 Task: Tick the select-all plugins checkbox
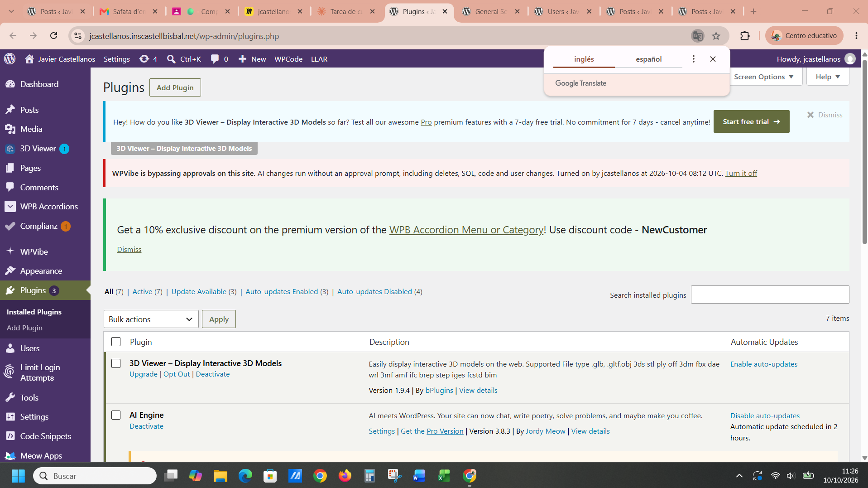click(116, 342)
